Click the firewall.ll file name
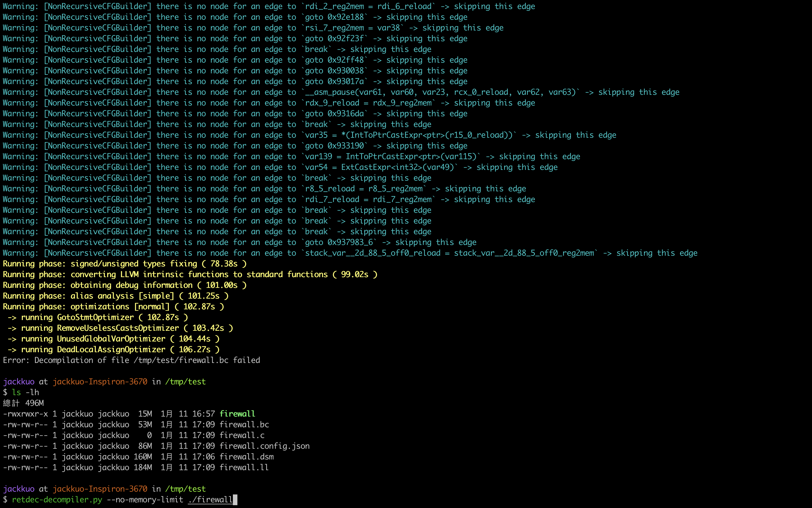812x508 pixels. [244, 467]
